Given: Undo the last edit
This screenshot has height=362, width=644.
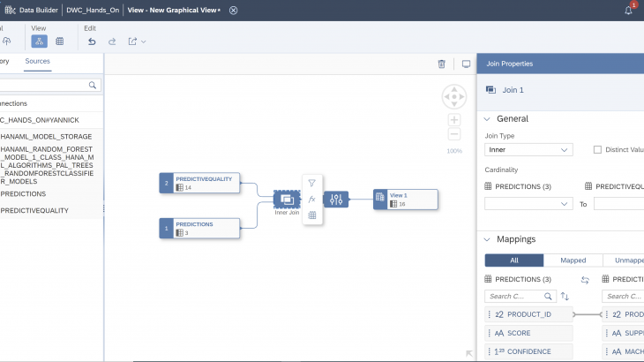Looking at the screenshot, I should [92, 41].
